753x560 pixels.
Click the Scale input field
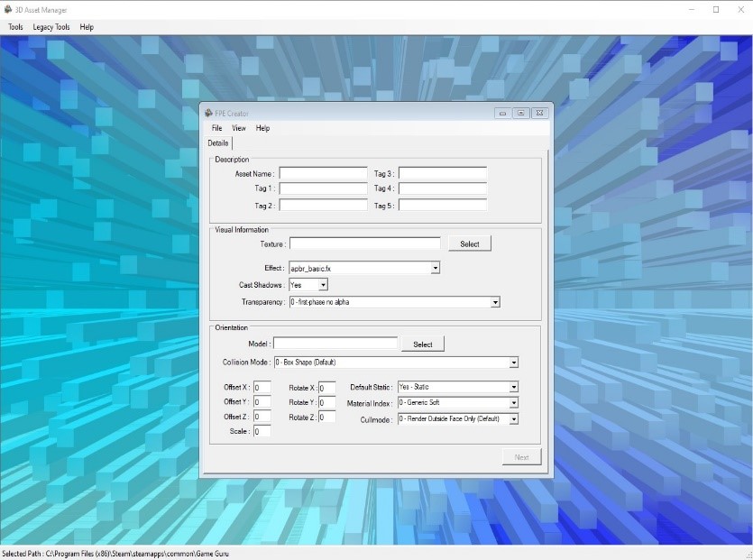pyautogui.click(x=262, y=432)
